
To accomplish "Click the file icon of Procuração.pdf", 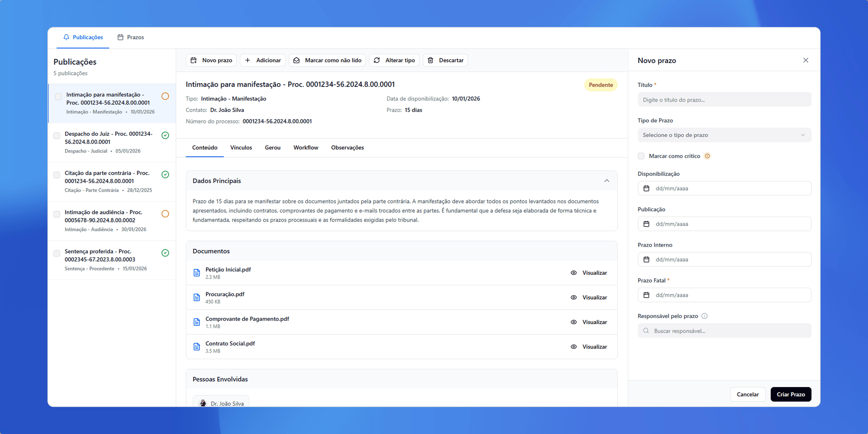I will (x=197, y=297).
